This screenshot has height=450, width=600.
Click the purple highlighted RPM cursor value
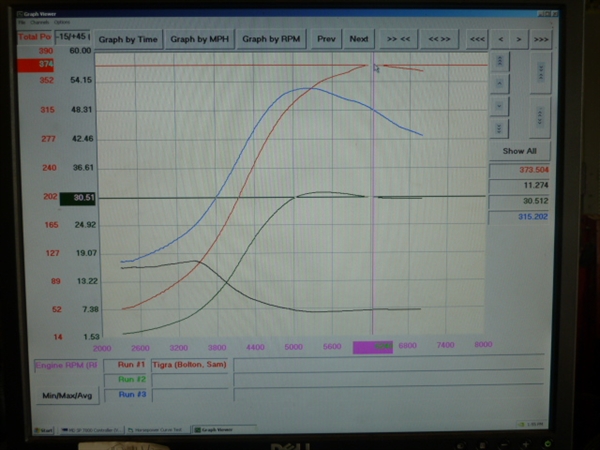[x=373, y=347]
